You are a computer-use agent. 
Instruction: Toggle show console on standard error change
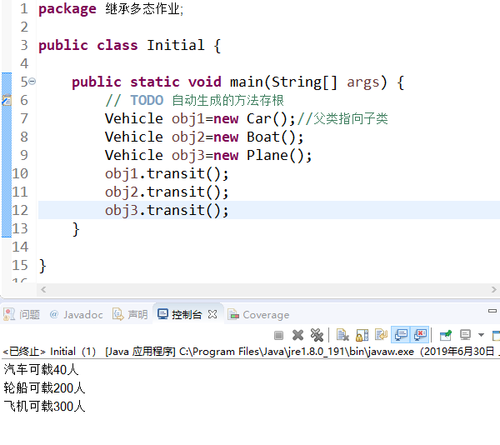[x=421, y=335]
